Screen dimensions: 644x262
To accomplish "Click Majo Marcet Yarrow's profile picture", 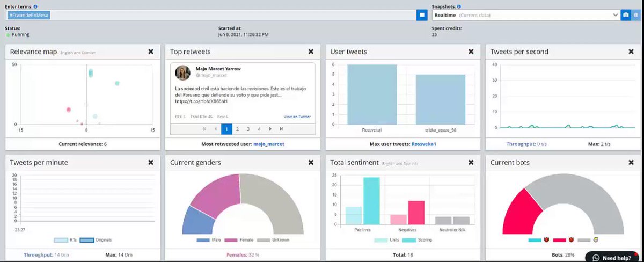I will tap(182, 72).
